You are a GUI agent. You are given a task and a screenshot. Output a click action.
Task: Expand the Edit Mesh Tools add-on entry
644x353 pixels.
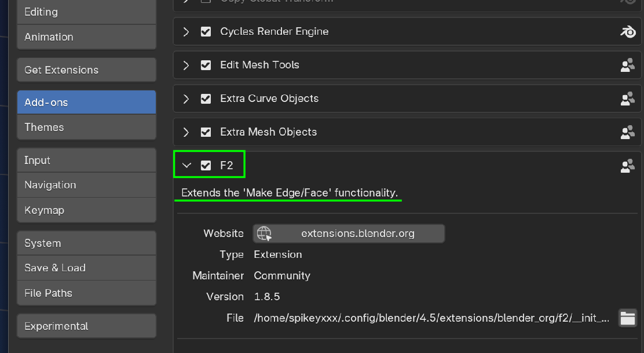click(x=186, y=65)
